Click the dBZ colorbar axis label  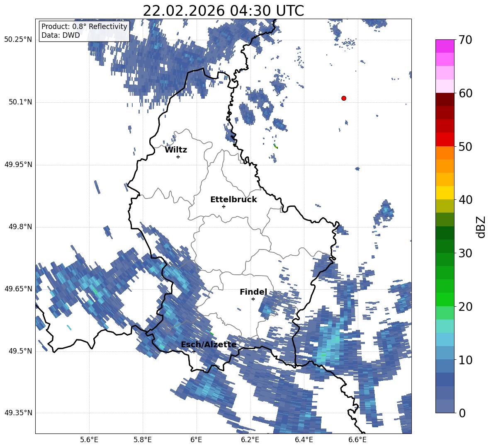tap(481, 227)
